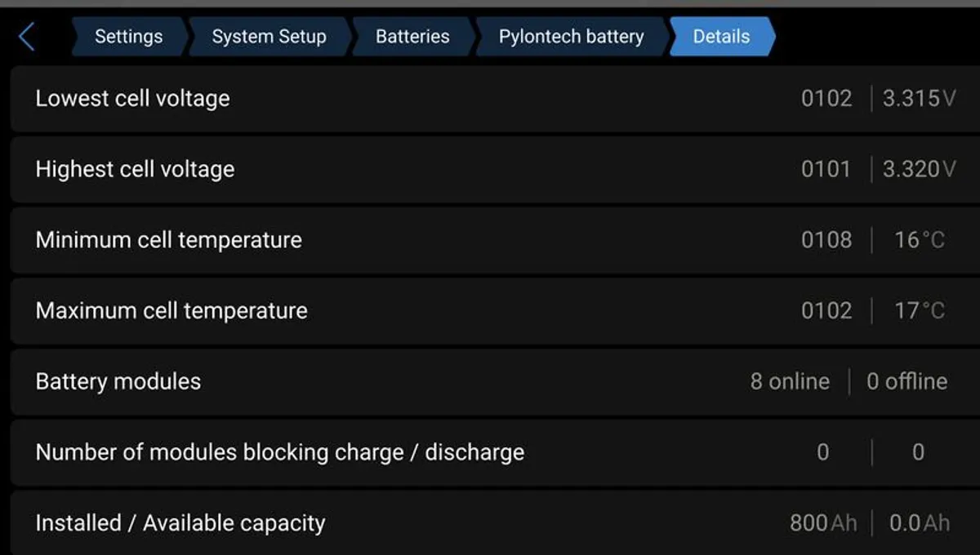Click the 3.315V lowest voltage value
The width and height of the screenshot is (980, 555).
coord(919,99)
